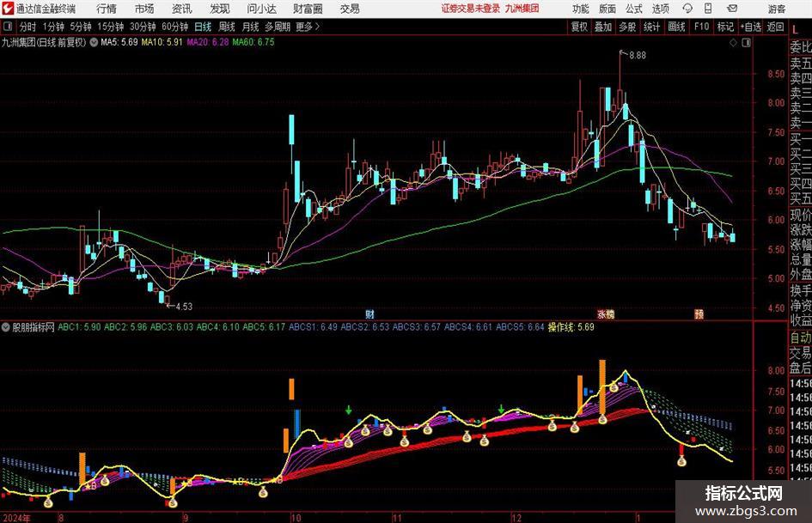This screenshot has height=523, width=812.
Task: Click the 通达信 red logo icon
Action: tap(8, 9)
